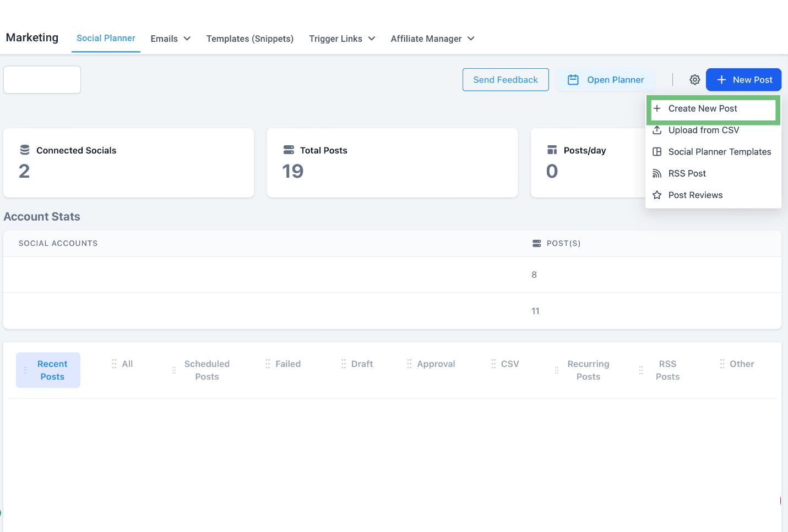This screenshot has width=788, height=532.
Task: Click the SOCIAL ACCOUNTS column header
Action: pyautogui.click(x=58, y=243)
